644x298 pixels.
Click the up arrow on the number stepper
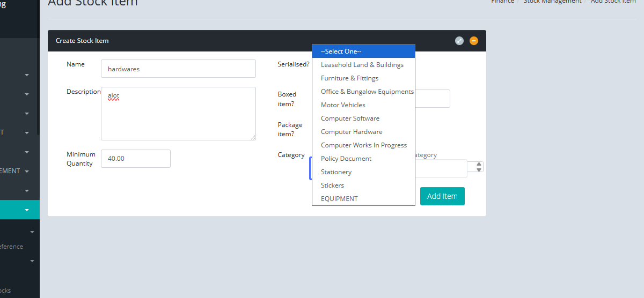coord(479,165)
